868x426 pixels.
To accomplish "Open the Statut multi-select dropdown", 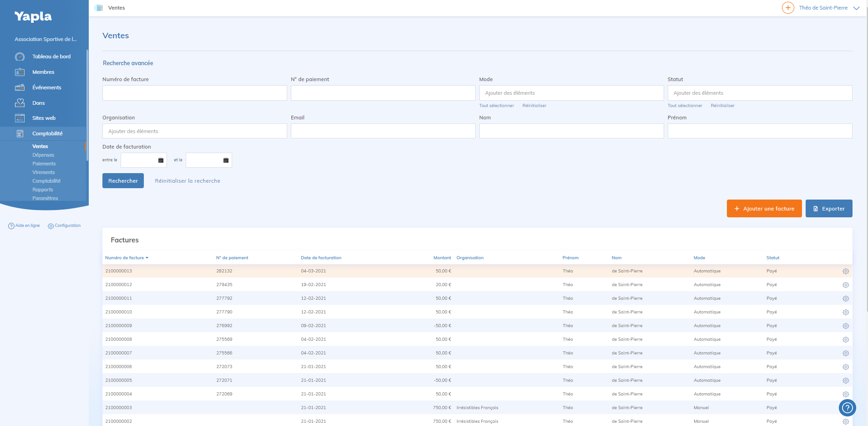I will (x=759, y=93).
